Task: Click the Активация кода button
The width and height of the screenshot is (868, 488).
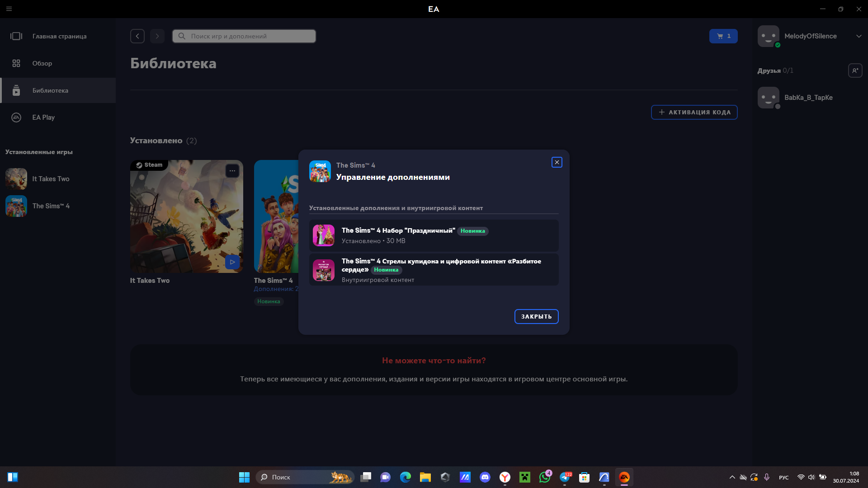Action: (x=694, y=112)
